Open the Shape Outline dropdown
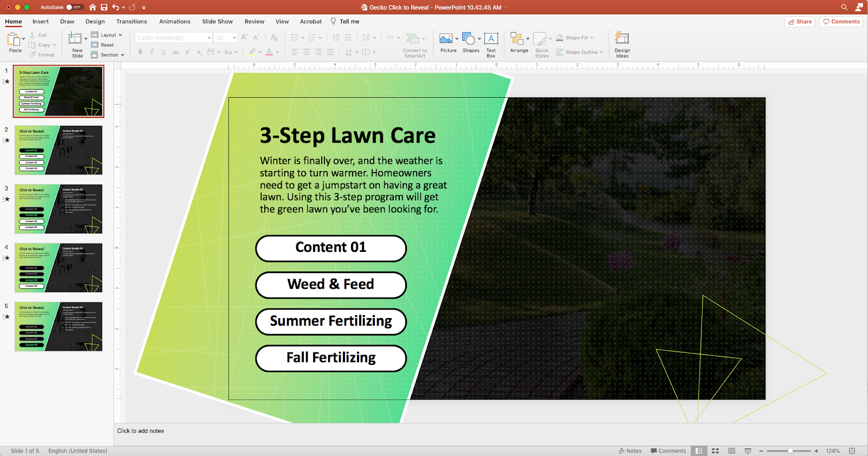The width and height of the screenshot is (868, 456). pyautogui.click(x=579, y=52)
